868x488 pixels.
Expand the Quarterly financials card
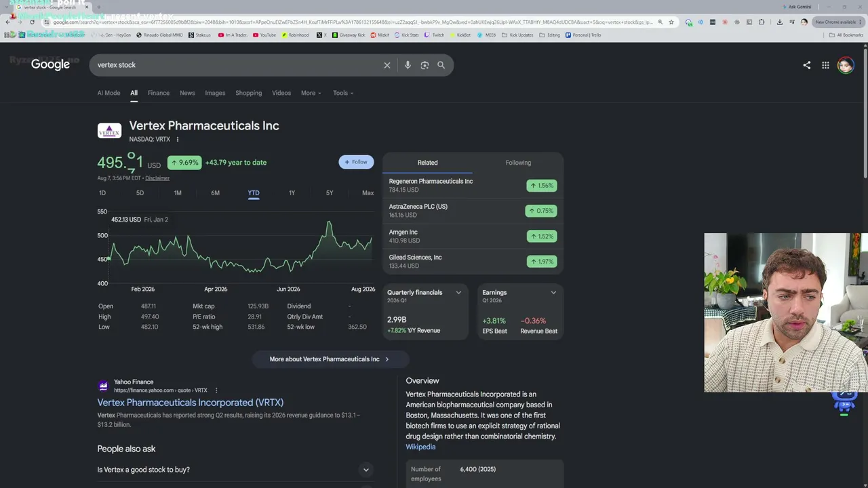coord(458,293)
